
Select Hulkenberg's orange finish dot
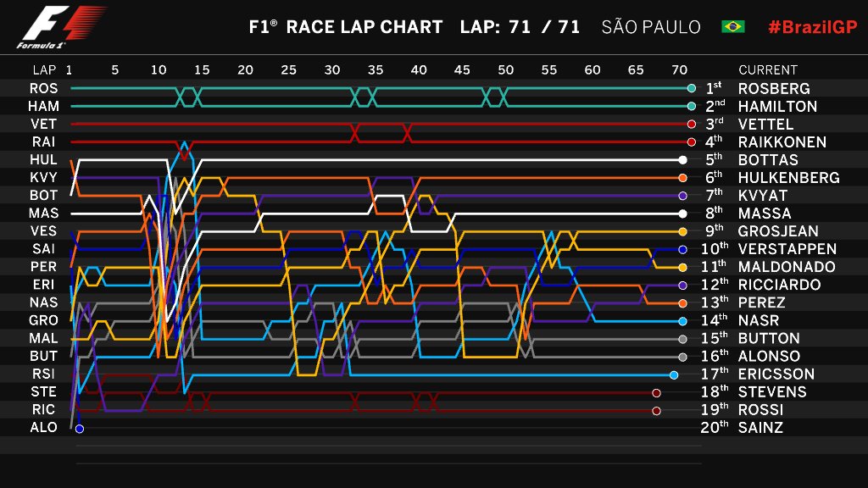(x=682, y=177)
